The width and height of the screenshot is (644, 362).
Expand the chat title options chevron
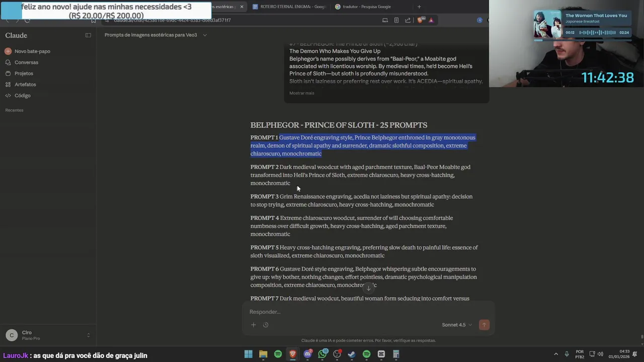point(205,35)
